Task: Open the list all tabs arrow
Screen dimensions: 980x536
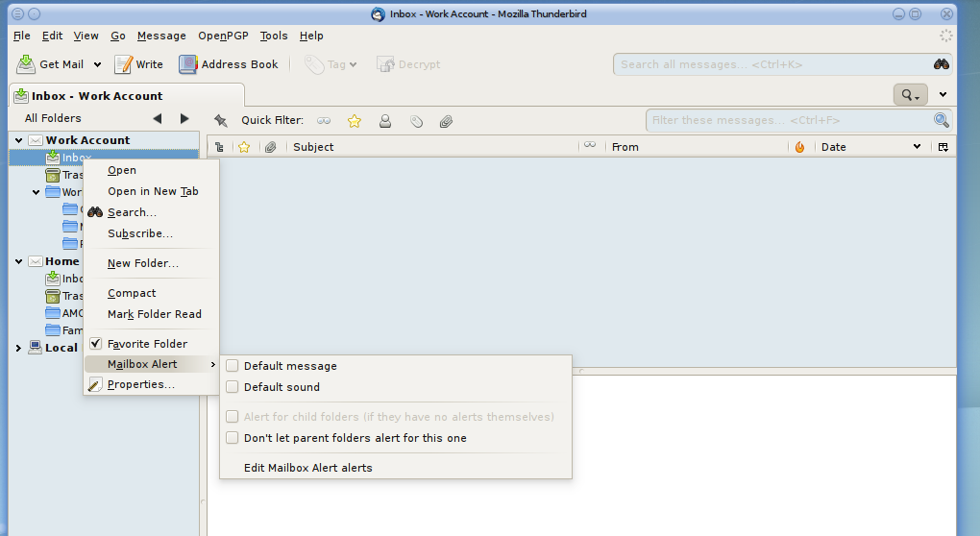Action: 943,95
